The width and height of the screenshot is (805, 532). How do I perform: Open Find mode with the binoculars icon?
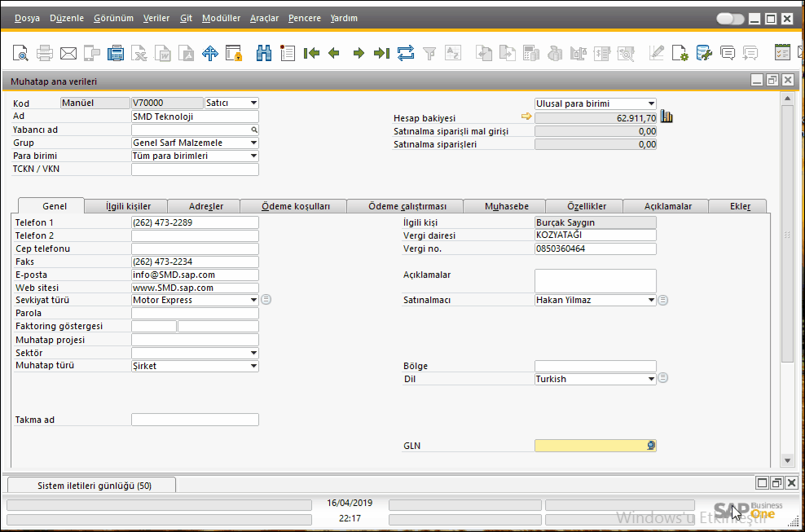(264, 53)
